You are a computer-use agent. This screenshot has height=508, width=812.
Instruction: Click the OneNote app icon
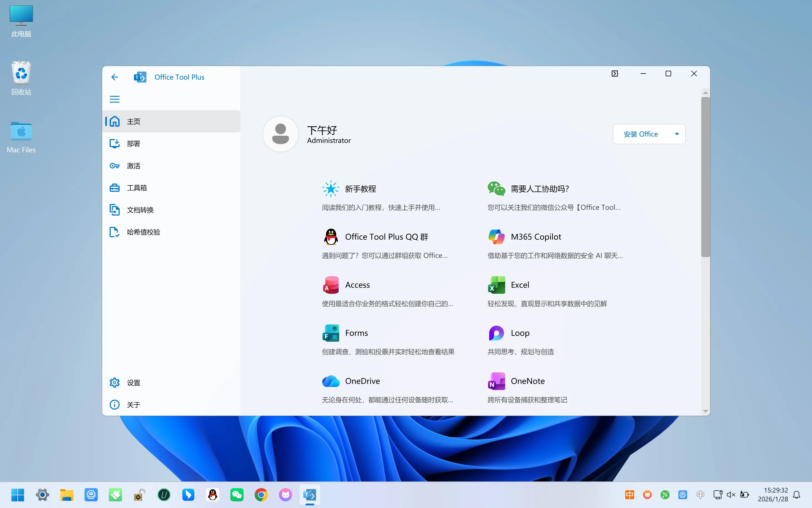tap(496, 381)
